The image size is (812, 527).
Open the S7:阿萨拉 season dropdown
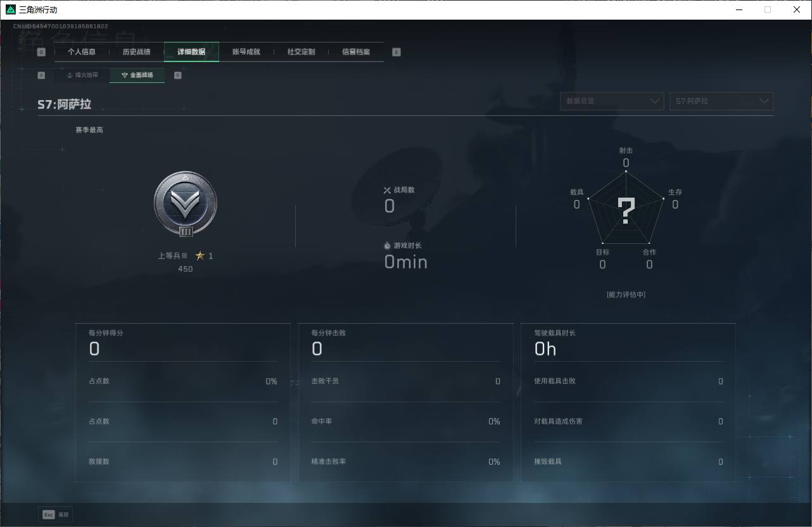[x=721, y=101]
